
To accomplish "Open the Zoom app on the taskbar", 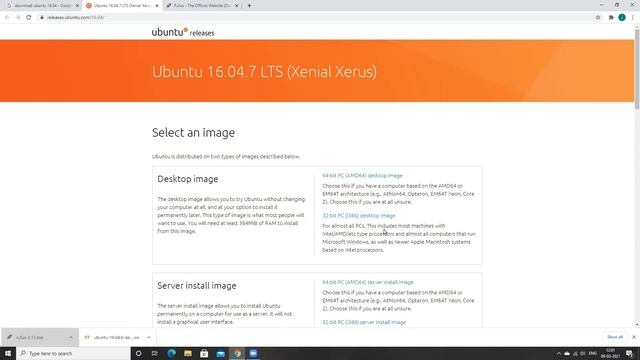I will click(253, 353).
